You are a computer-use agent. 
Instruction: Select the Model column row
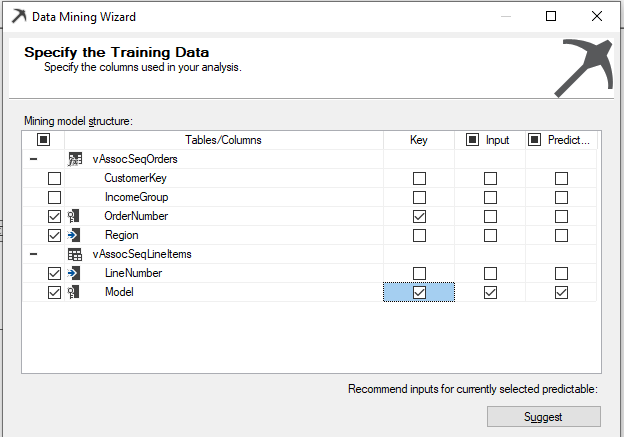(x=120, y=292)
